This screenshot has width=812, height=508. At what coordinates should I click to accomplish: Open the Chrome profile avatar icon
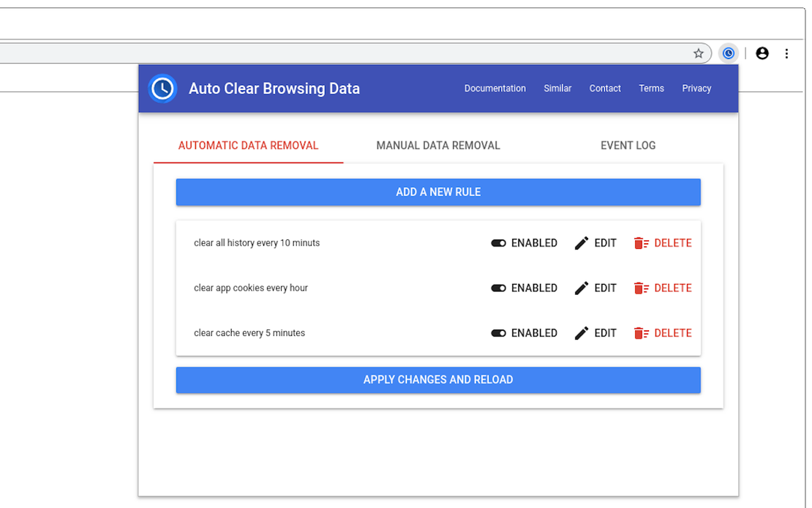tap(762, 53)
